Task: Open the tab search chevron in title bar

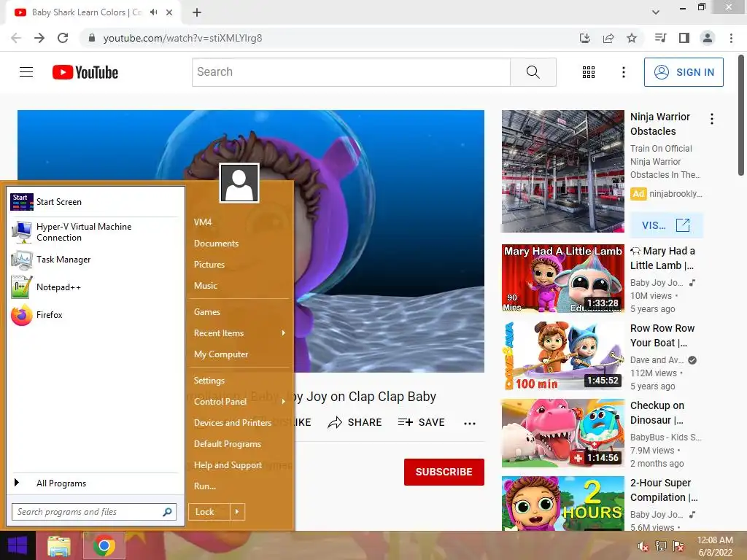Action: (x=656, y=12)
